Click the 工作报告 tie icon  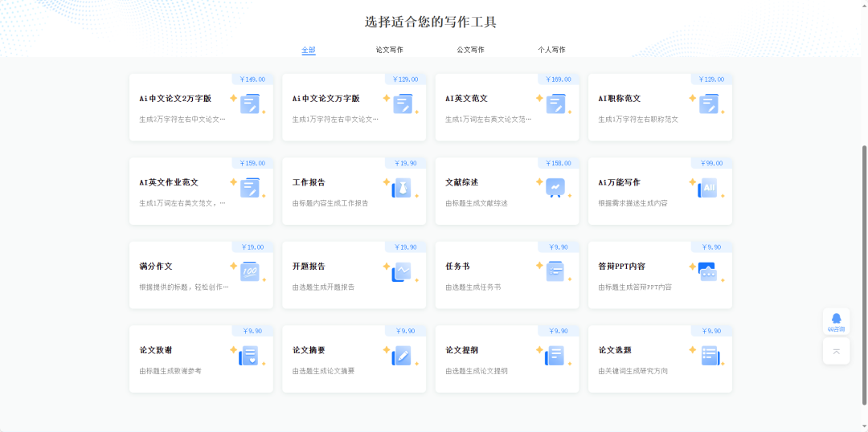click(x=403, y=188)
